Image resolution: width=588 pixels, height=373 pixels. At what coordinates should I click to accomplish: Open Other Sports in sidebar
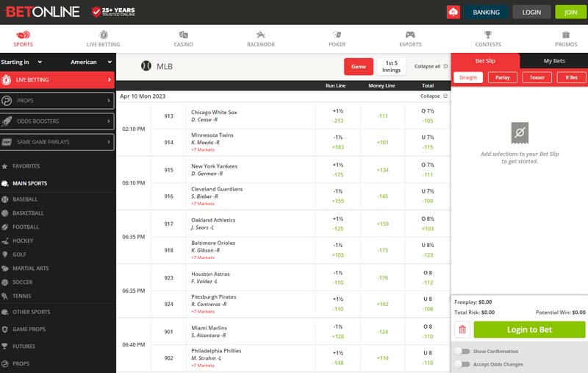[31, 312]
